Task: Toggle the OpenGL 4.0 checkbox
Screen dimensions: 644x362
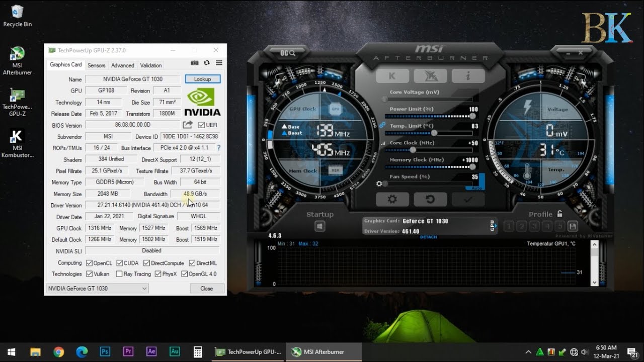Action: click(x=184, y=274)
